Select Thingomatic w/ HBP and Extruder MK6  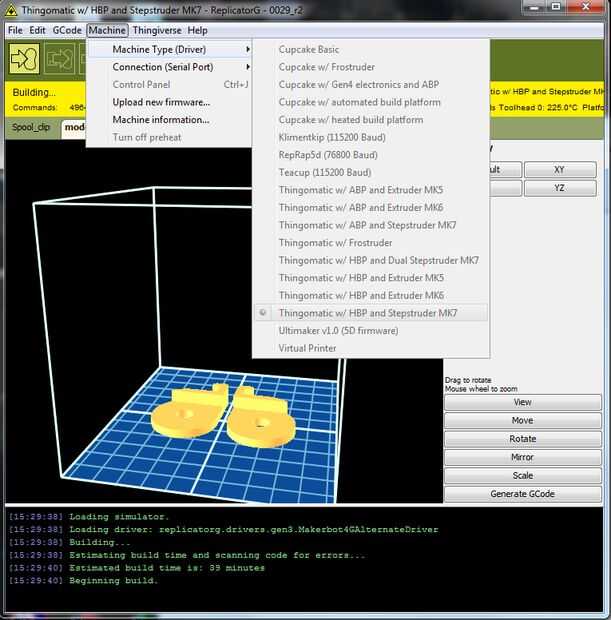[x=371, y=295]
